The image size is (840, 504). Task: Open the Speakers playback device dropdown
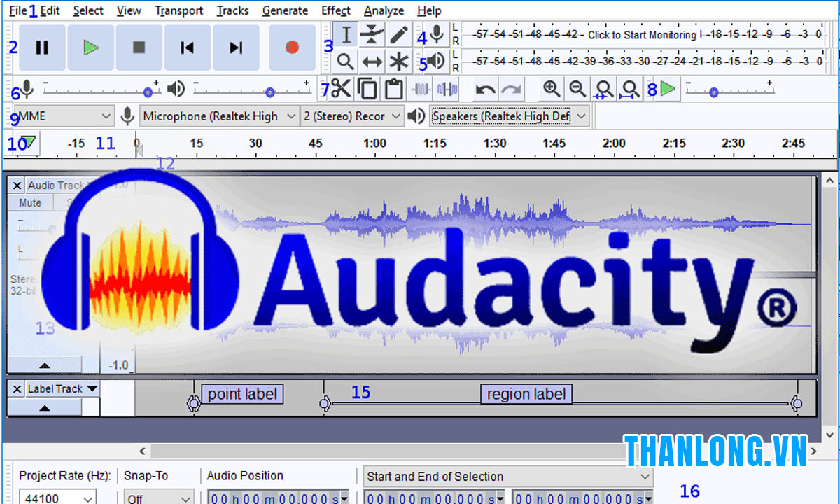point(509,116)
